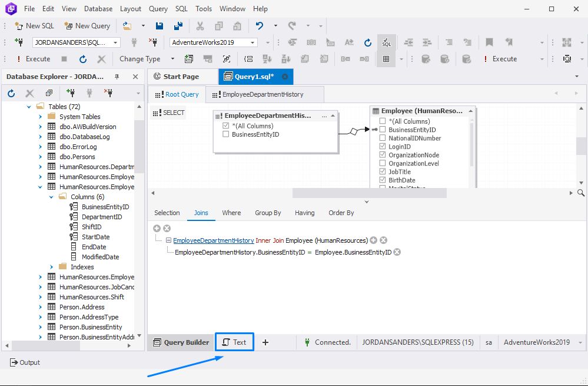The width and height of the screenshot is (588, 386).
Task: Check NationalIDNumber checkbox
Action: click(383, 138)
